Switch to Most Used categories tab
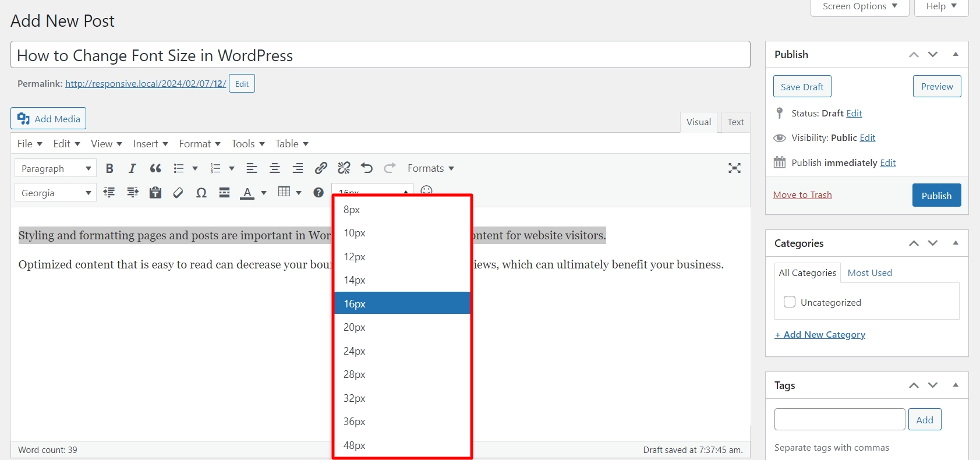 coord(869,273)
